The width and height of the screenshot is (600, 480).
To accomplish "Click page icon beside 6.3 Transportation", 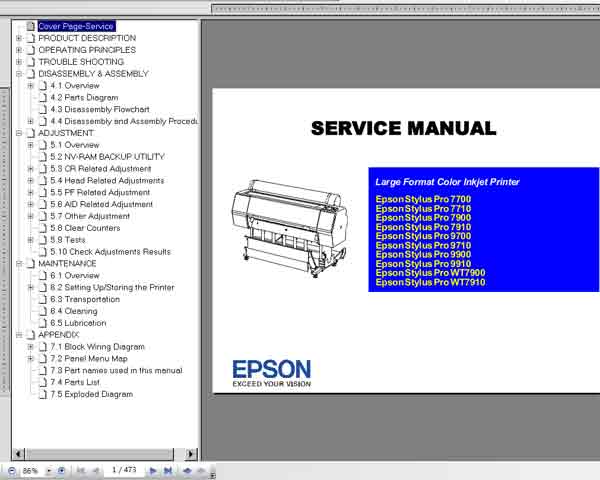I will [x=43, y=299].
